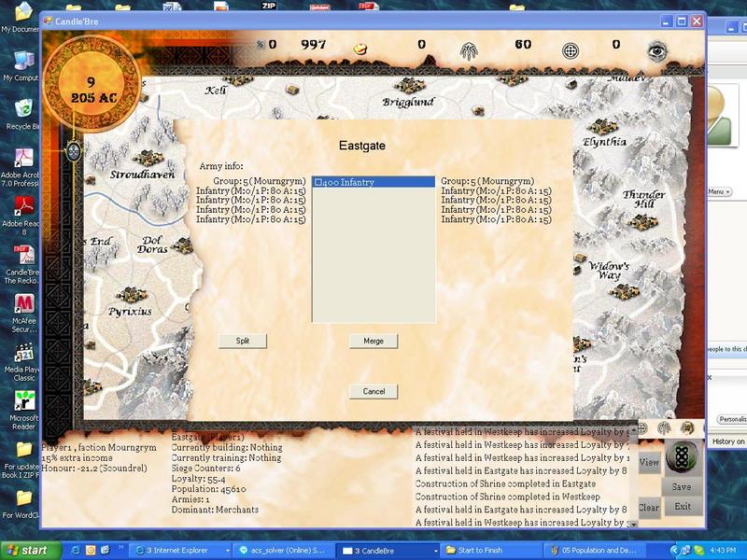Viewport: 747px width, 560px height.
Task: Open the Recycle Bin desktop icon
Action: tap(21, 113)
